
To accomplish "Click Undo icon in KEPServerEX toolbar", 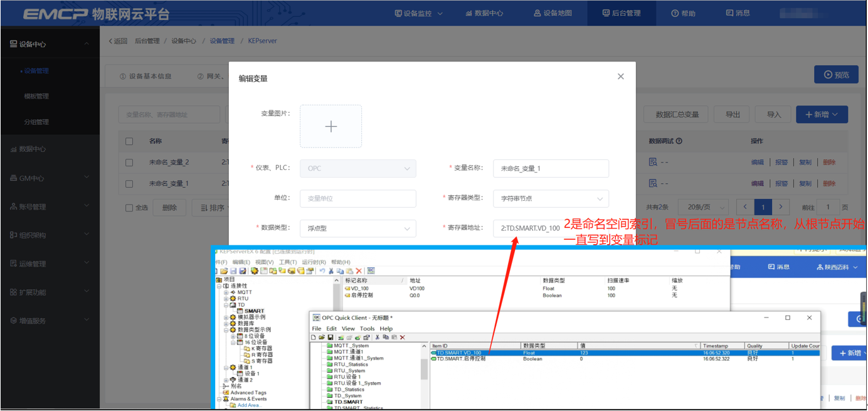I will click(x=322, y=270).
